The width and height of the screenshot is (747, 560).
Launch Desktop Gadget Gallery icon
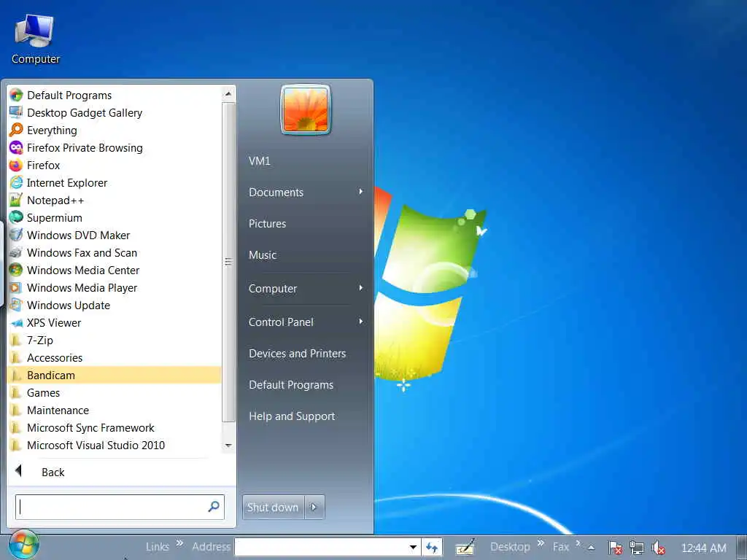point(16,113)
